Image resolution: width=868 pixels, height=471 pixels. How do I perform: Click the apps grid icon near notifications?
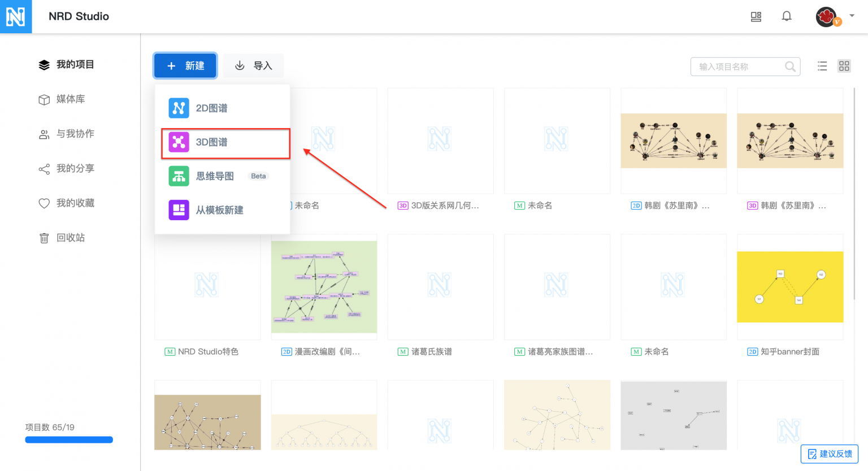(x=756, y=16)
